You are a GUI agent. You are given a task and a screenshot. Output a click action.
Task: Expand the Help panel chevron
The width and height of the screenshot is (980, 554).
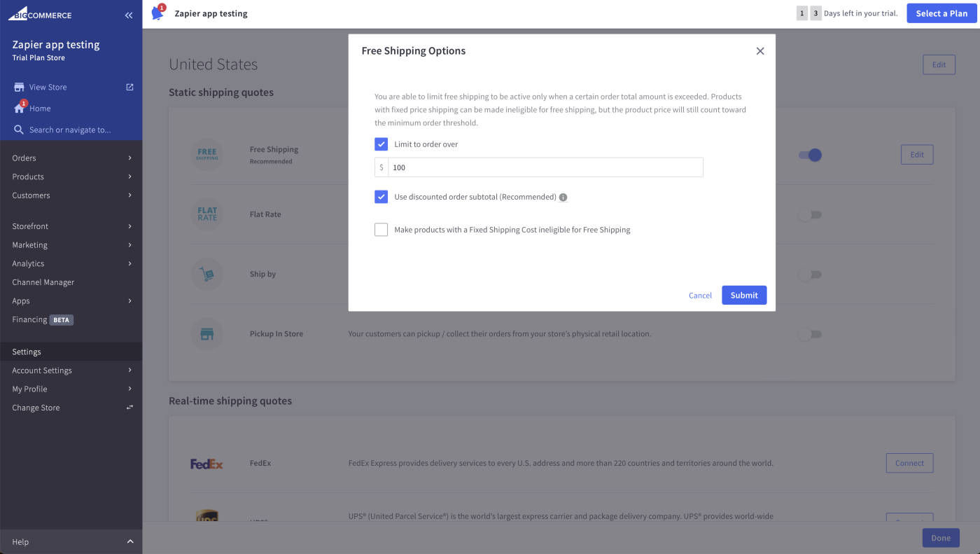click(130, 542)
